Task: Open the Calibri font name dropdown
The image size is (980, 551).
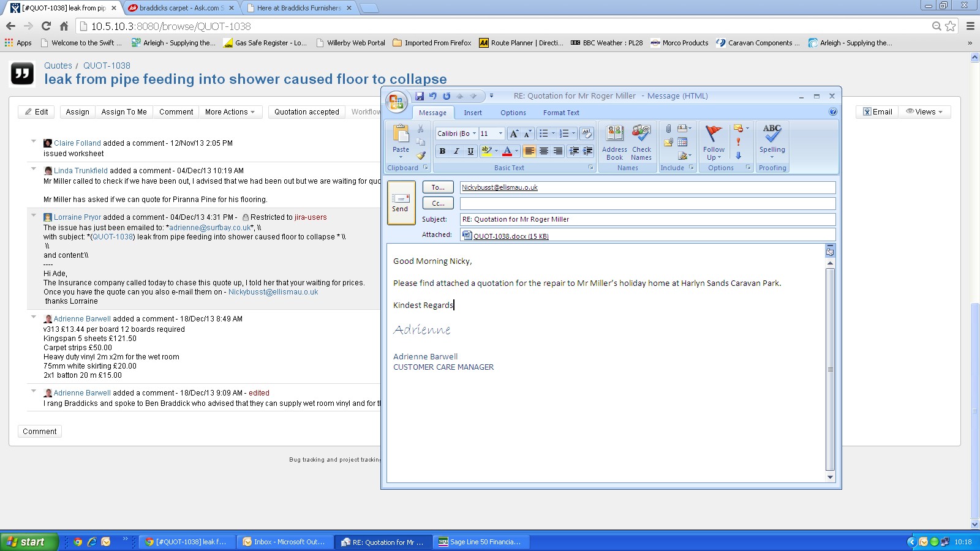Action: point(474,133)
